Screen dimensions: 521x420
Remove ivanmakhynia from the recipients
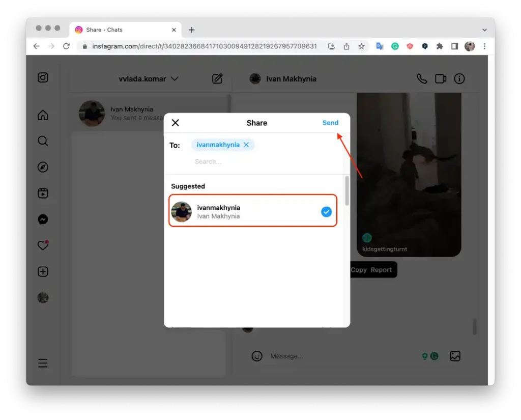[246, 145]
